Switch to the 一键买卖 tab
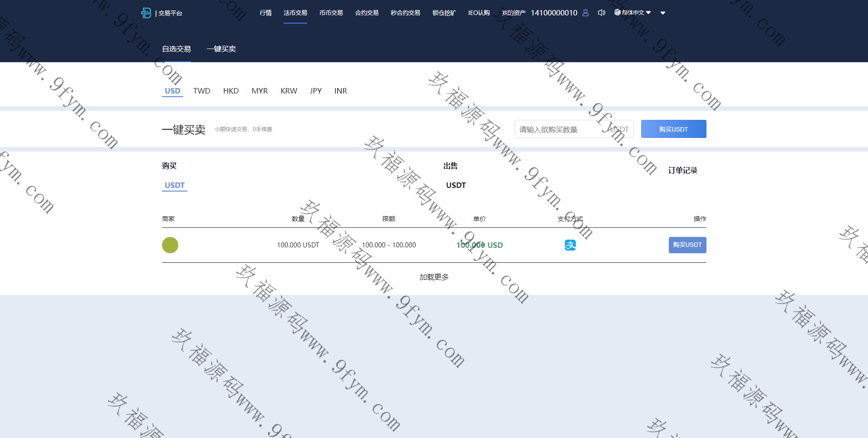Viewport: 868px width, 438px height. 221,49
